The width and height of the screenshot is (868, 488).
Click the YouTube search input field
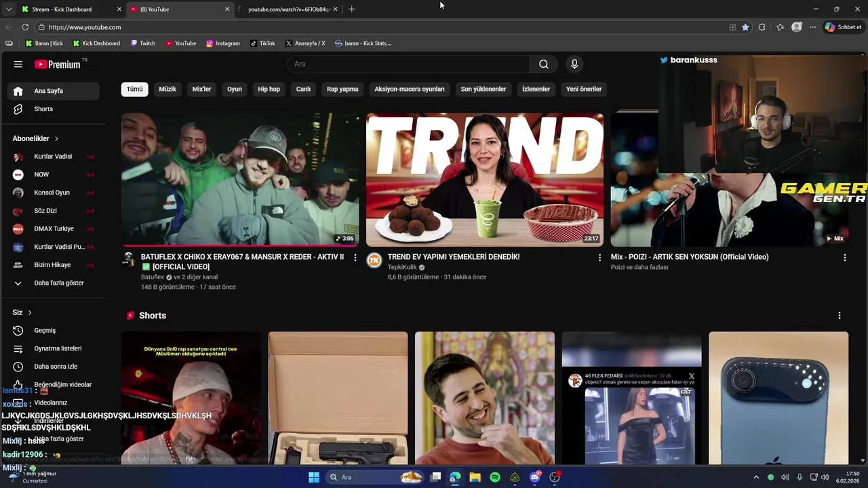(x=409, y=64)
